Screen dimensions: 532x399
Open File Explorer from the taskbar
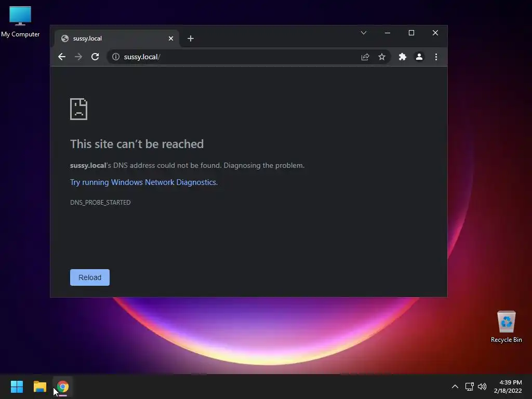point(39,387)
